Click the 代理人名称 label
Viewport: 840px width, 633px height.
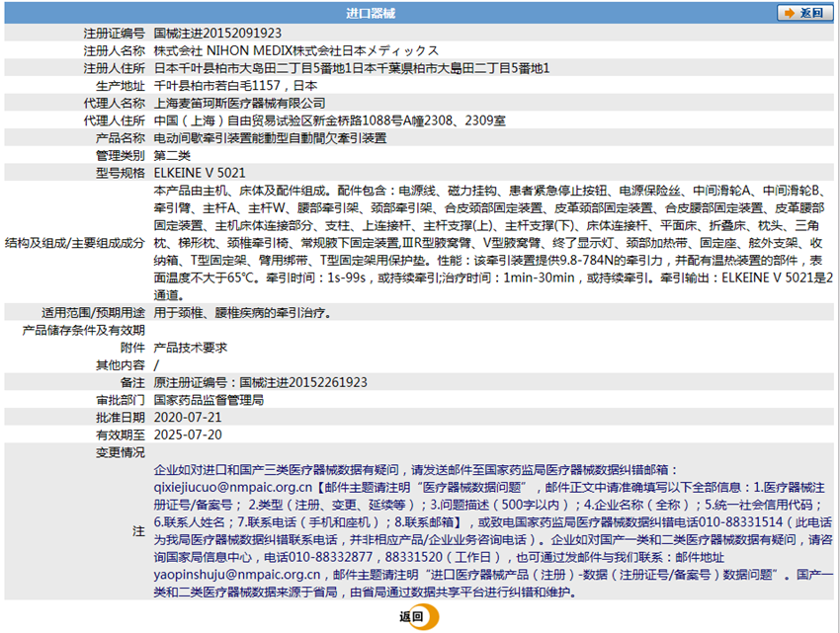(x=114, y=104)
